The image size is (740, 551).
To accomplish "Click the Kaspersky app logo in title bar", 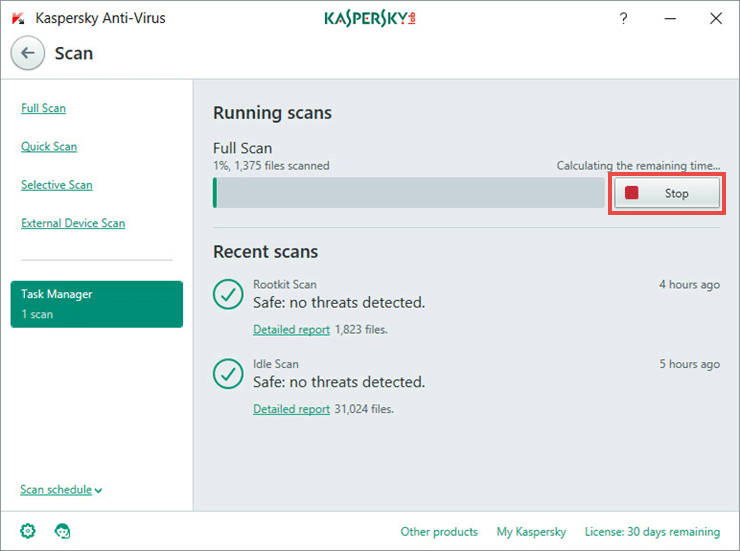I will (x=18, y=18).
